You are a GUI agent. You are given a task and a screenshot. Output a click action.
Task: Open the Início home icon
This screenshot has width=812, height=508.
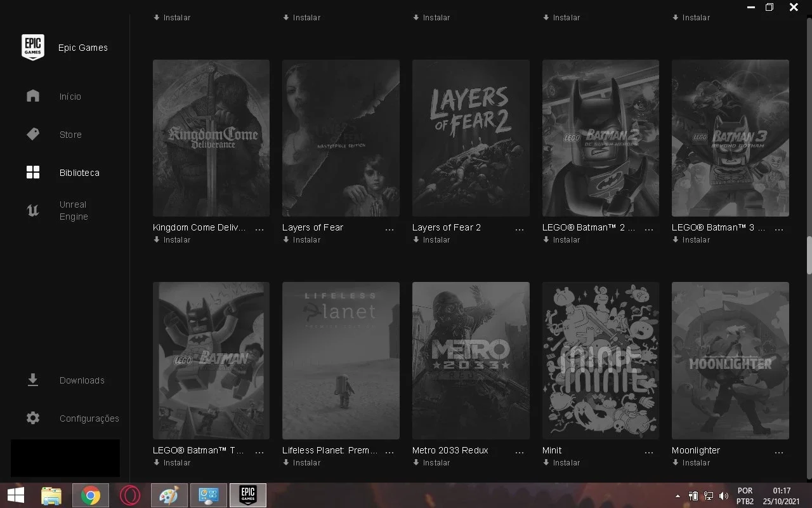click(x=33, y=96)
